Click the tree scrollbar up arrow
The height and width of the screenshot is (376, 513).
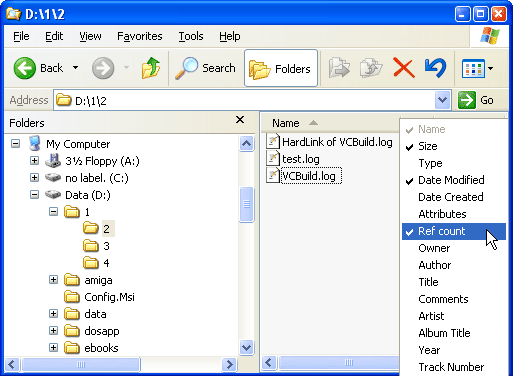click(x=247, y=144)
